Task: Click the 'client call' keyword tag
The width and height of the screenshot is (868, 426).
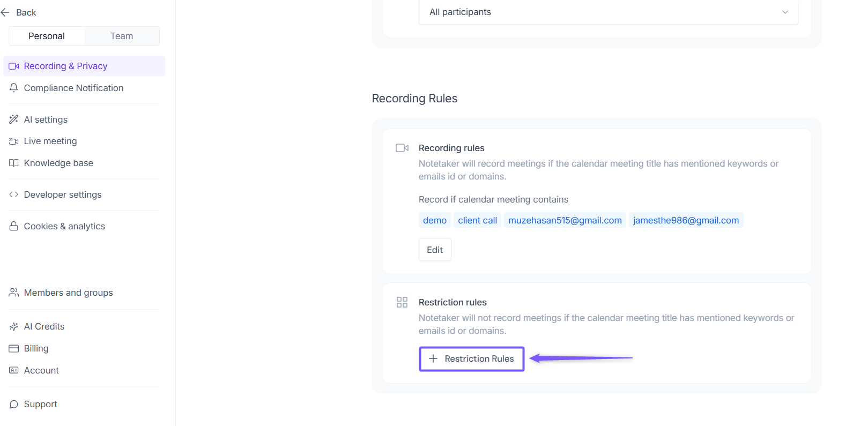Action: (x=477, y=220)
